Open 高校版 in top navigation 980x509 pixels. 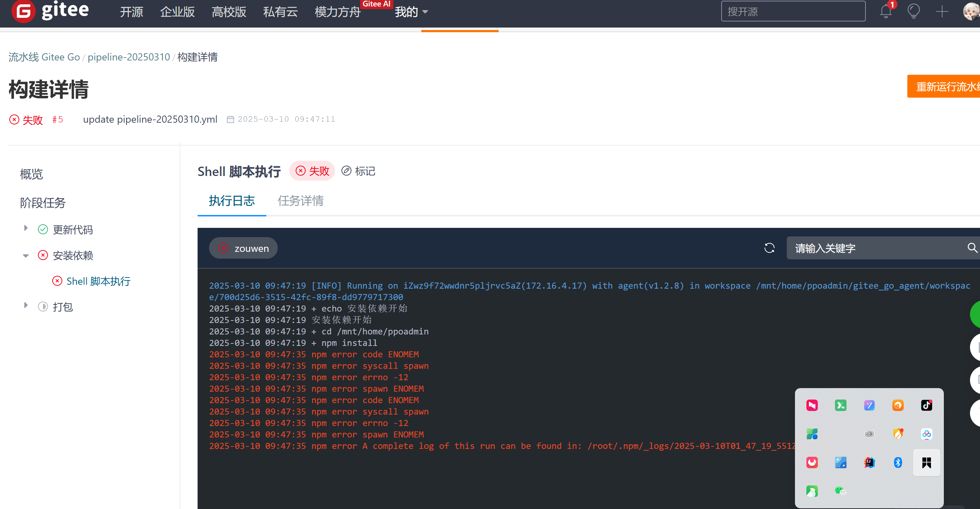(x=229, y=12)
